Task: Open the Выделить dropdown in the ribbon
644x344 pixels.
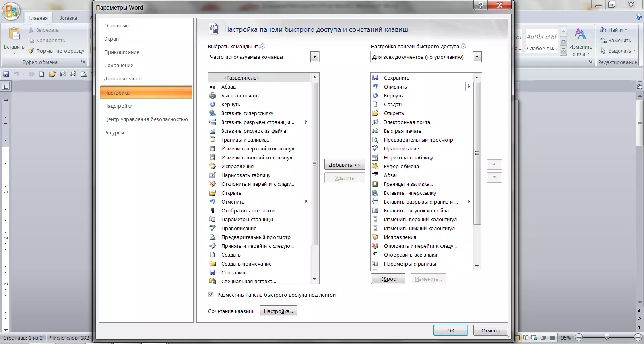Action: click(634, 51)
